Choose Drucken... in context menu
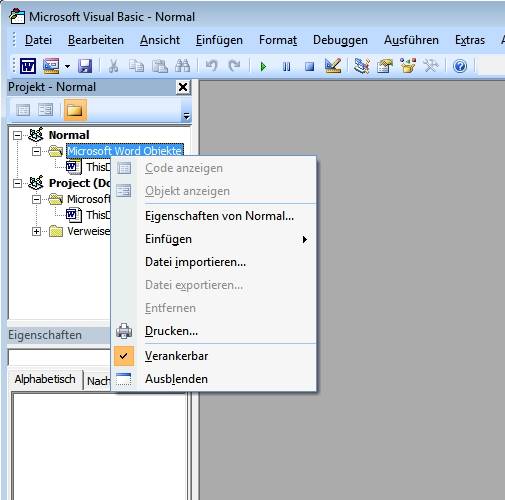This screenshot has width=505, height=500. [x=213, y=331]
